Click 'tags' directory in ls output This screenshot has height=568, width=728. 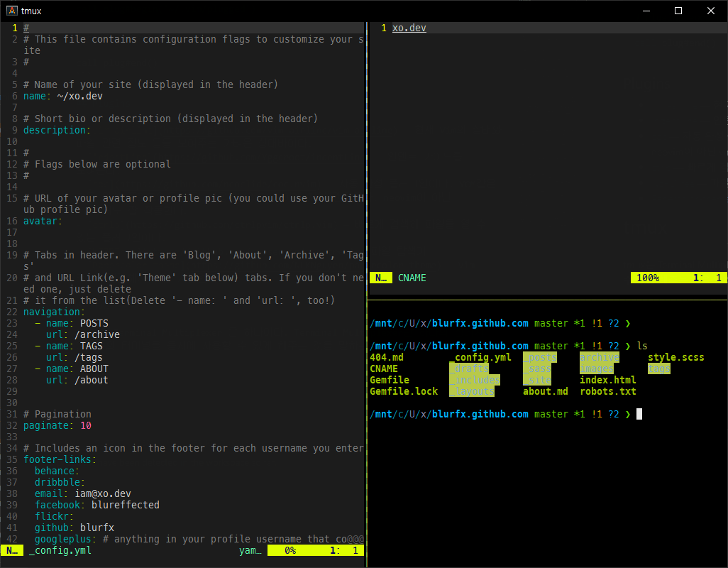tap(659, 368)
